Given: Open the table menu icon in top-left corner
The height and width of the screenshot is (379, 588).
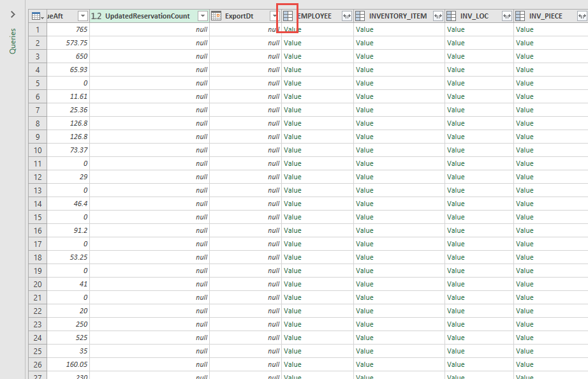Looking at the screenshot, I should click(x=37, y=16).
